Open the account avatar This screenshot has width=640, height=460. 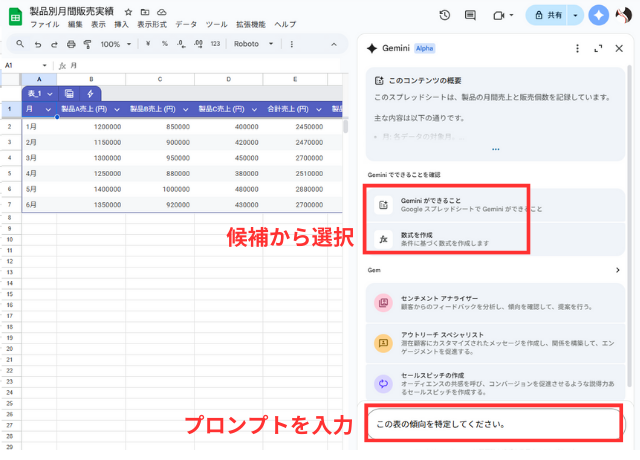point(623,16)
